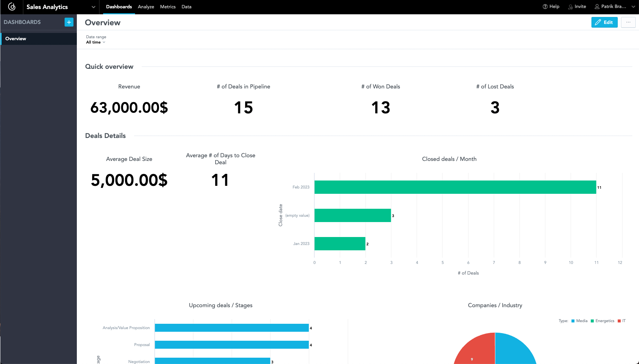Go to the Data tab
Screen dimensions: 639x364
(x=186, y=7)
